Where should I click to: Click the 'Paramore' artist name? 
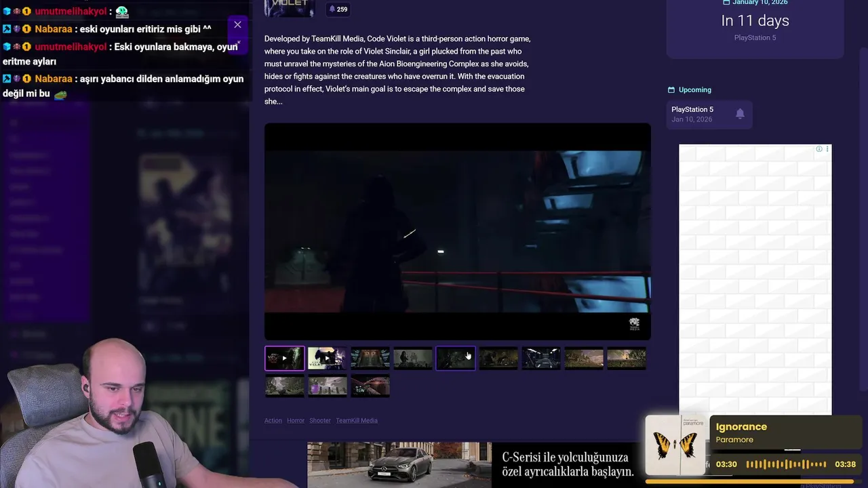734,440
